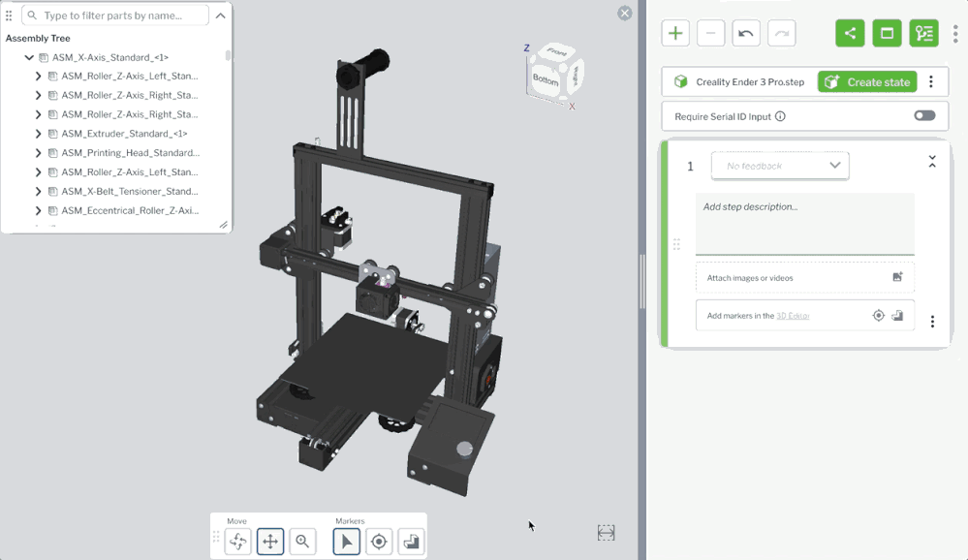Select the pan move tool
Image resolution: width=968 pixels, height=560 pixels.
tap(270, 542)
